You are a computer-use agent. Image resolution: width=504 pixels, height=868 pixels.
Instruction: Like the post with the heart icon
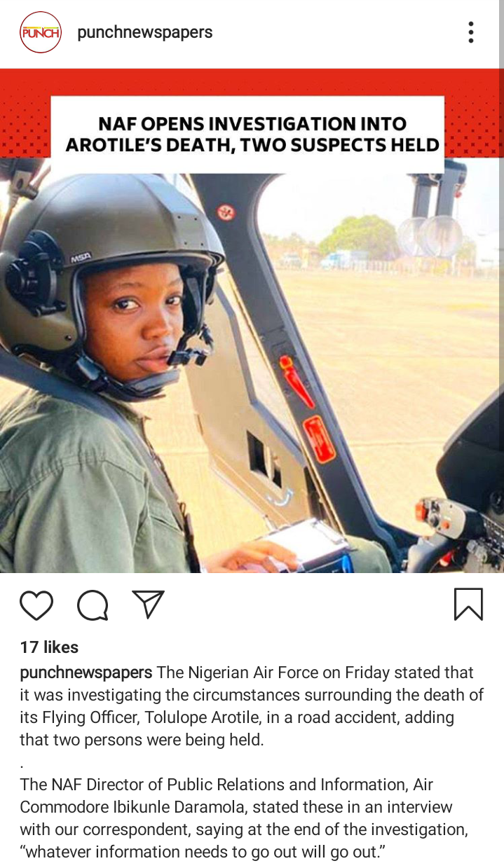(x=36, y=605)
